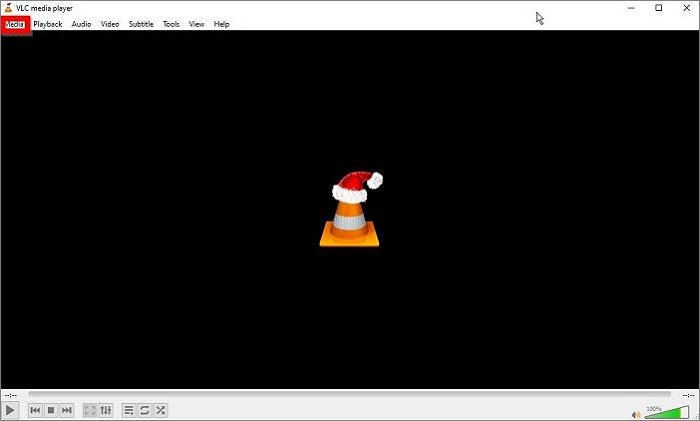
Task: Show extended settings equalizer panel
Action: pyautogui.click(x=106, y=410)
